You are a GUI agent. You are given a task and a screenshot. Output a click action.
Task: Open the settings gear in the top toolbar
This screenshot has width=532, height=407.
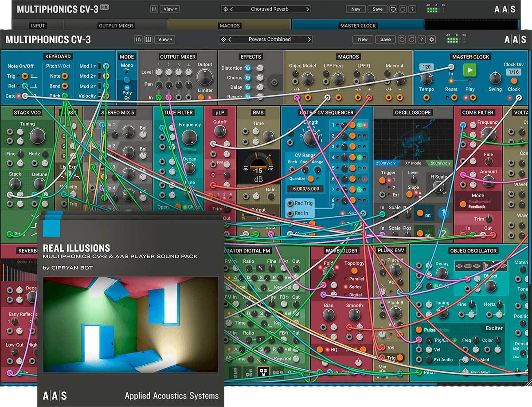tap(432, 40)
